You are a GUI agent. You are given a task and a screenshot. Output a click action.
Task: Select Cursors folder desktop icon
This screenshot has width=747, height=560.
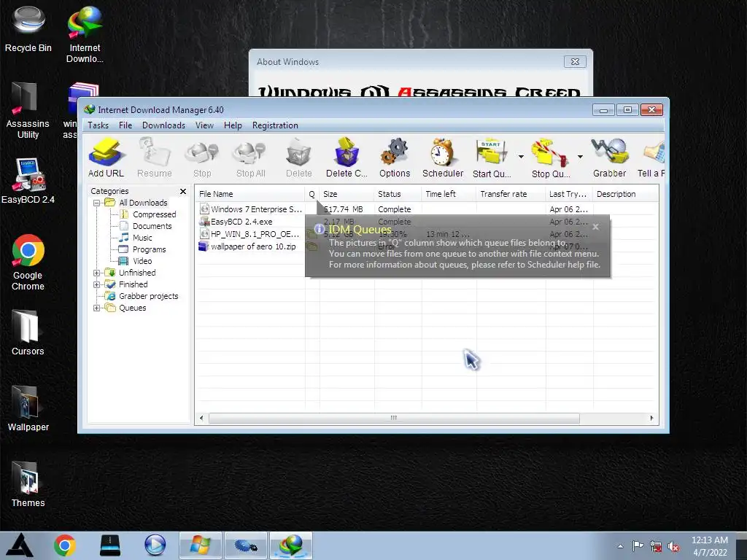point(28,332)
